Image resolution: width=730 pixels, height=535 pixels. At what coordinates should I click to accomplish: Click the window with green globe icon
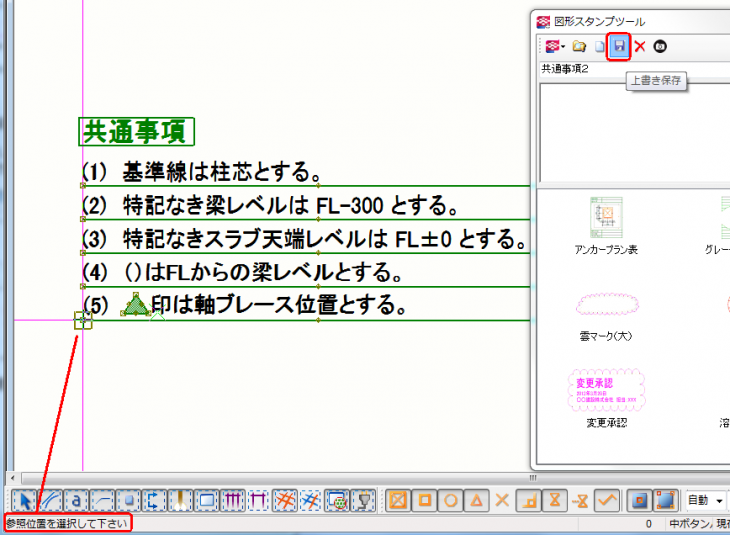(x=337, y=501)
